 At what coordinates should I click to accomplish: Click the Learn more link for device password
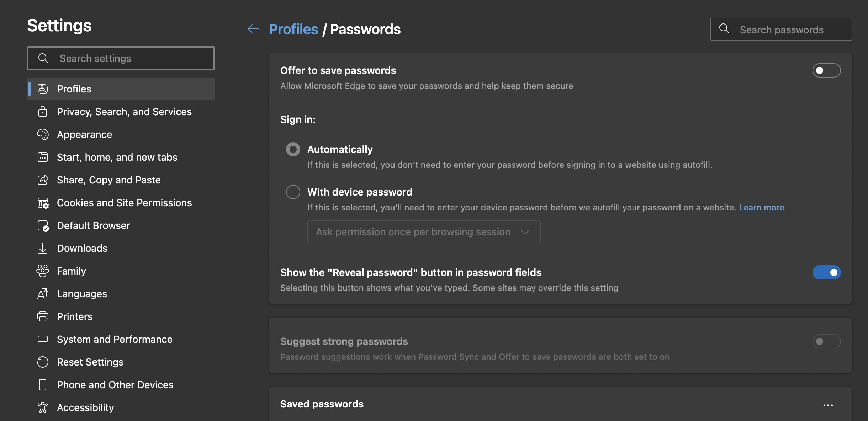pos(761,207)
